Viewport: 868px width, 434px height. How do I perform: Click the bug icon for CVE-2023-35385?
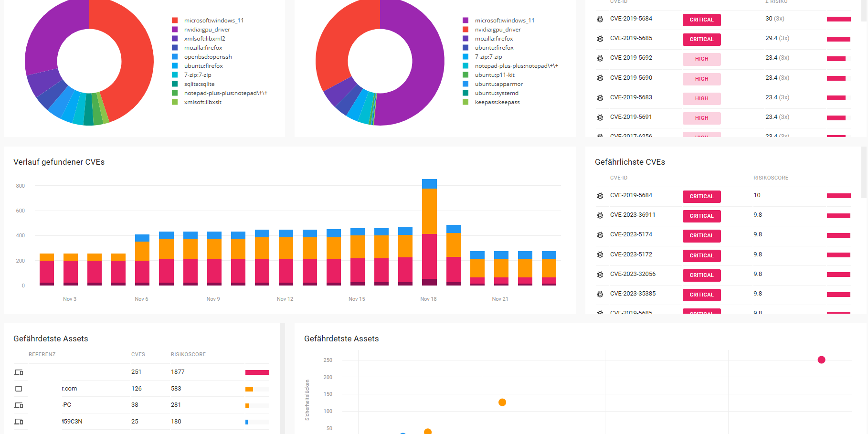600,295
